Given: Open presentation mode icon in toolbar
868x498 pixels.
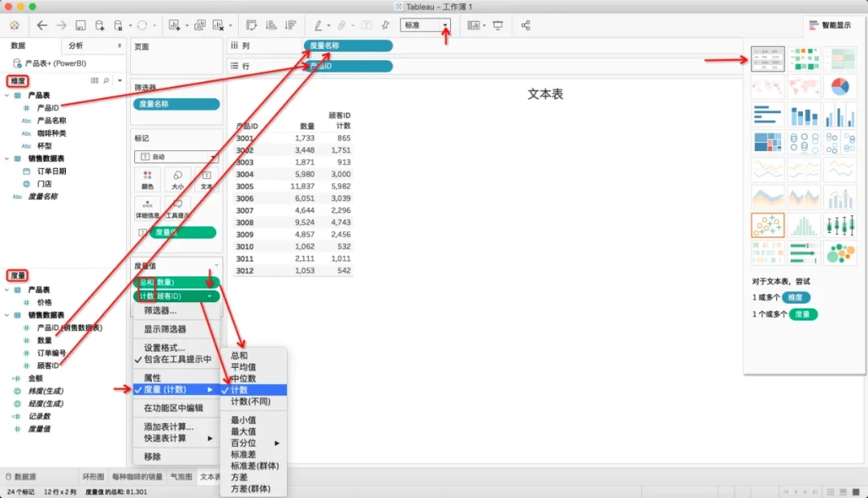Looking at the screenshot, I should pyautogui.click(x=497, y=26).
